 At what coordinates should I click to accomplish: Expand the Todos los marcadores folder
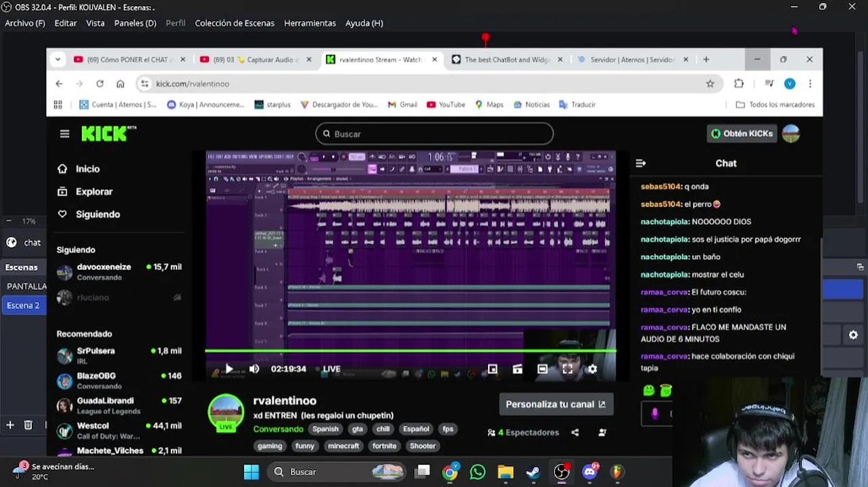tap(775, 105)
